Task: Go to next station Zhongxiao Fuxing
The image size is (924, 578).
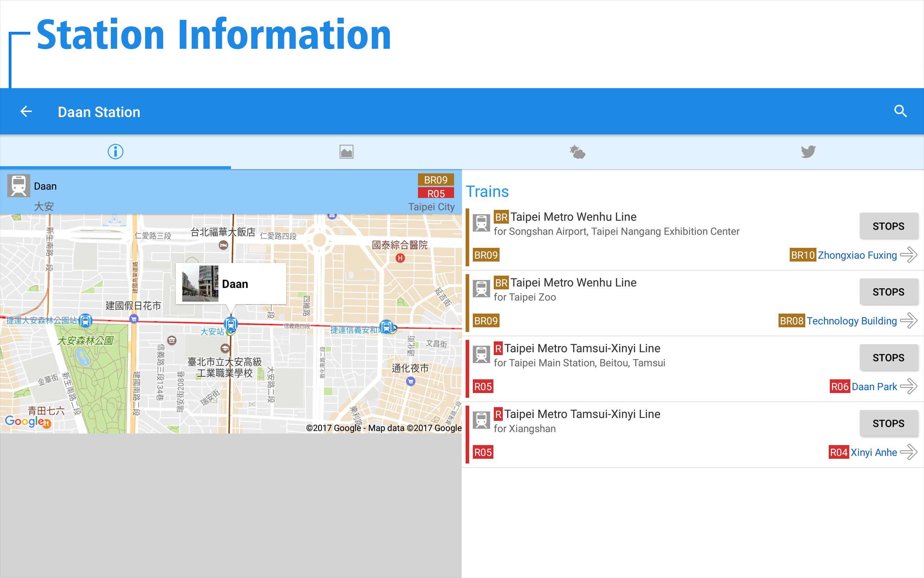Action: pos(857,255)
